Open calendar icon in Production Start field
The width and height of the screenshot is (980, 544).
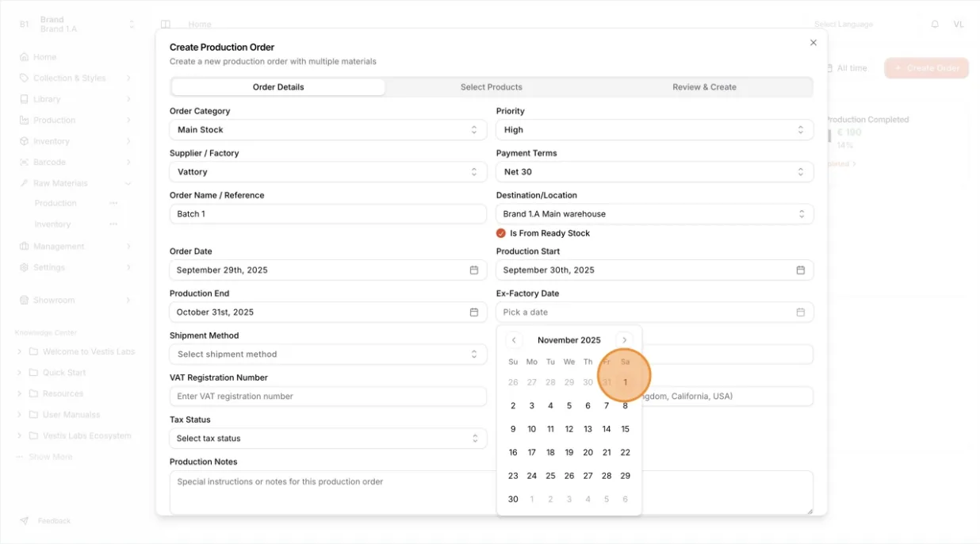pyautogui.click(x=801, y=270)
